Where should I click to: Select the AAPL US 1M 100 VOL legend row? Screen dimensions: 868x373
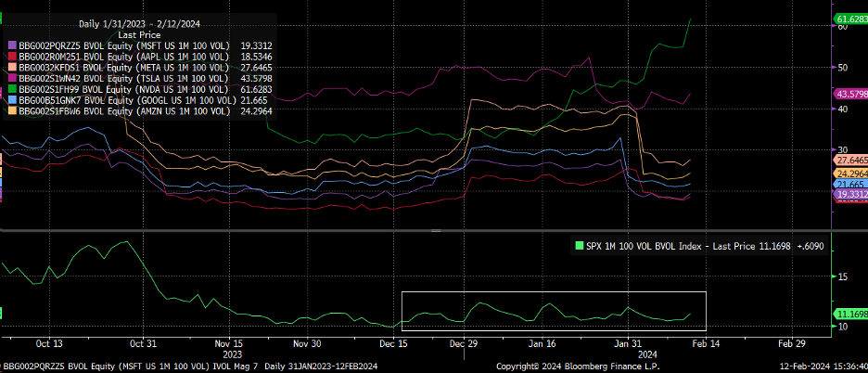[x=141, y=58]
